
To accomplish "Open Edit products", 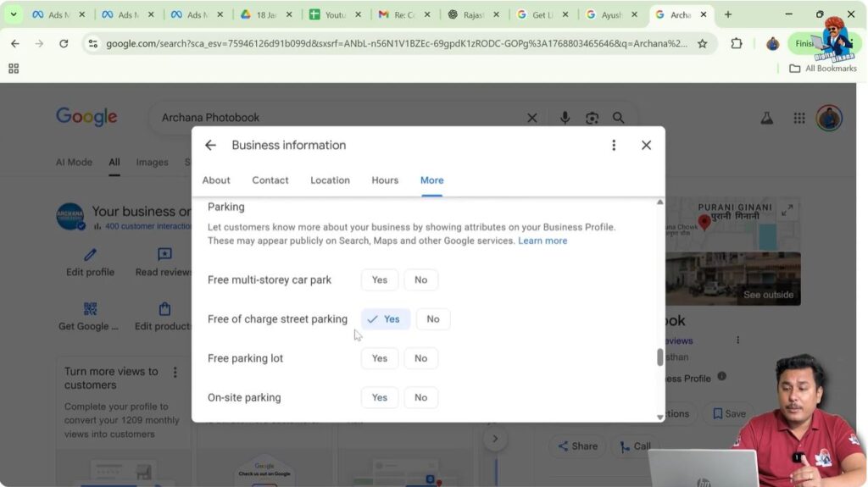I will click(164, 317).
